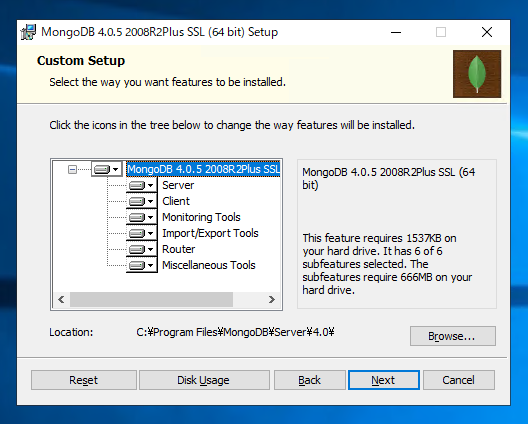
Task: Collapse the MongoDB feature tree node
Action: pos(72,169)
